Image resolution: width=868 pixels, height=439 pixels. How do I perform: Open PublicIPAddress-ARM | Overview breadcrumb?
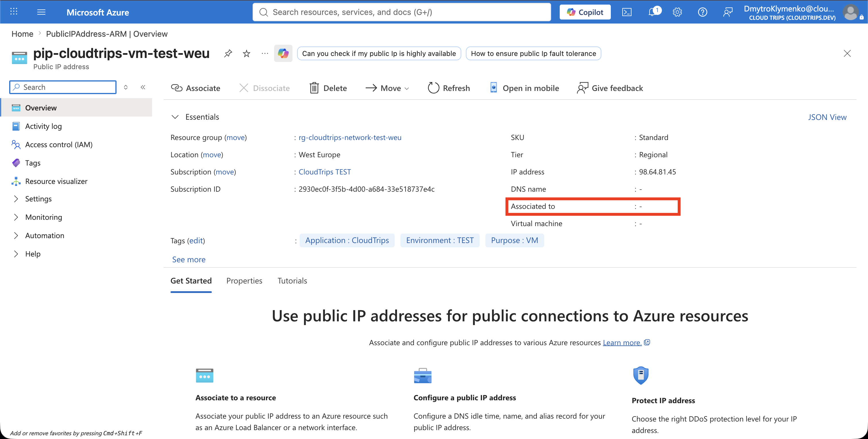pos(107,34)
